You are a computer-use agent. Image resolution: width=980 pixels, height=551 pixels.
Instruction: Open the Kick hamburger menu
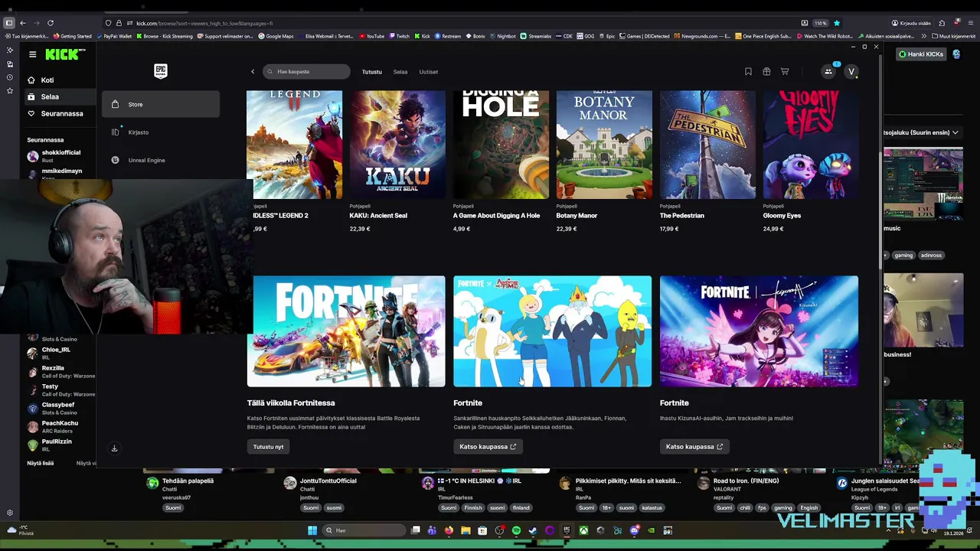32,54
